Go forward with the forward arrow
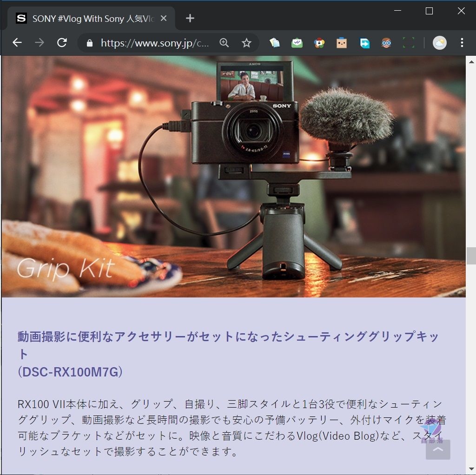This screenshot has width=476, height=475. [40, 43]
